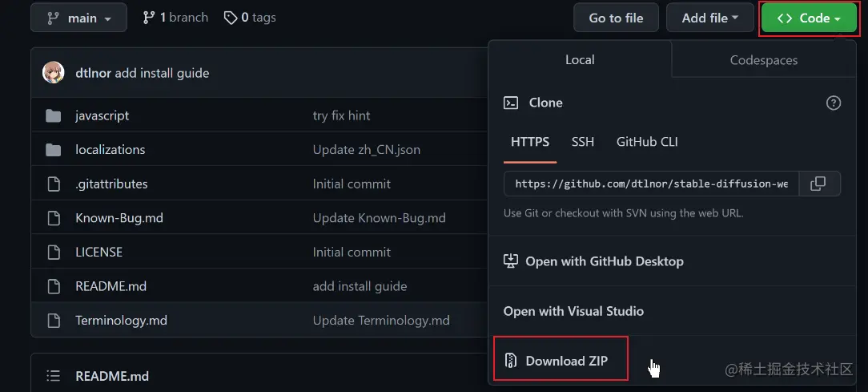Expand the Add file dropdown
Viewport: 868px width, 392px height.
(710, 18)
